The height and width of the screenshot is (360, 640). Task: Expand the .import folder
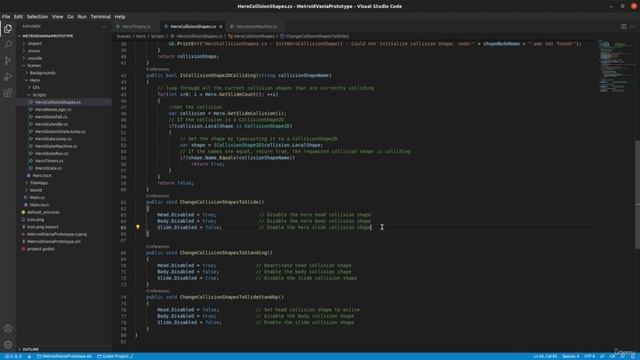point(34,43)
